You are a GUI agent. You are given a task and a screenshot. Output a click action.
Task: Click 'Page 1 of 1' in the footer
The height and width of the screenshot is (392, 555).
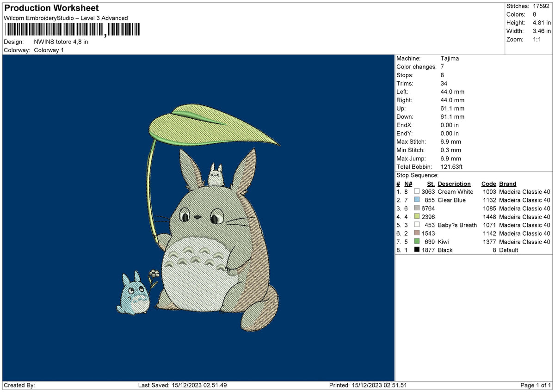536,385
